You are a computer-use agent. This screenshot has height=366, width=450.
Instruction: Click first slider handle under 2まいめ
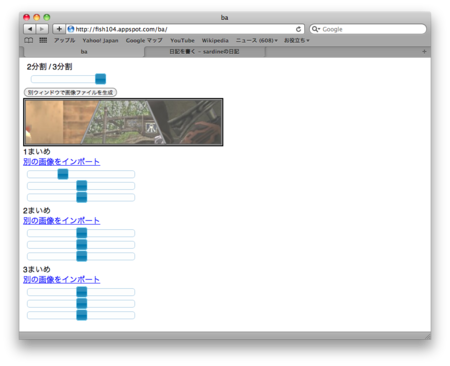pos(82,233)
